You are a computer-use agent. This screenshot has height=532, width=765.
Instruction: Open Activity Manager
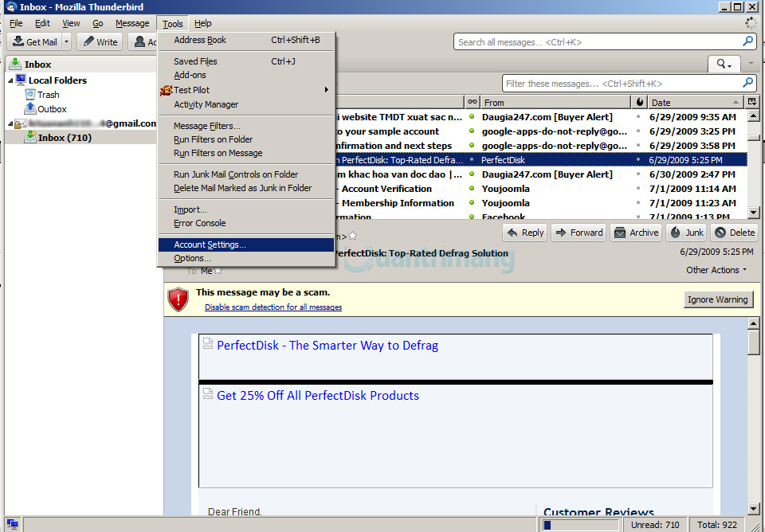click(246, 104)
